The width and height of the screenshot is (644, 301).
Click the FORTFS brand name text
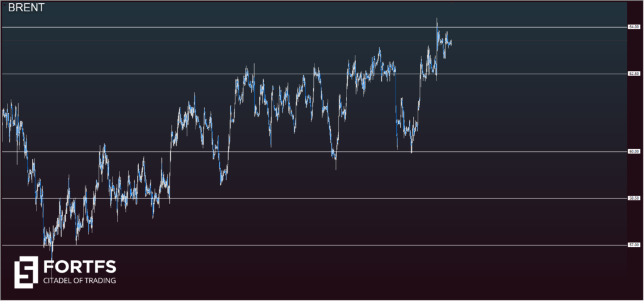(x=79, y=266)
